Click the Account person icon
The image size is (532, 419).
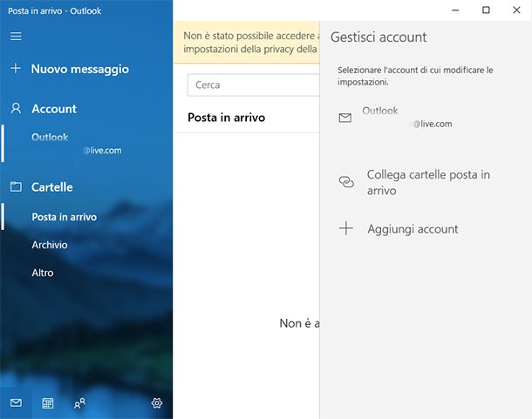[16, 109]
